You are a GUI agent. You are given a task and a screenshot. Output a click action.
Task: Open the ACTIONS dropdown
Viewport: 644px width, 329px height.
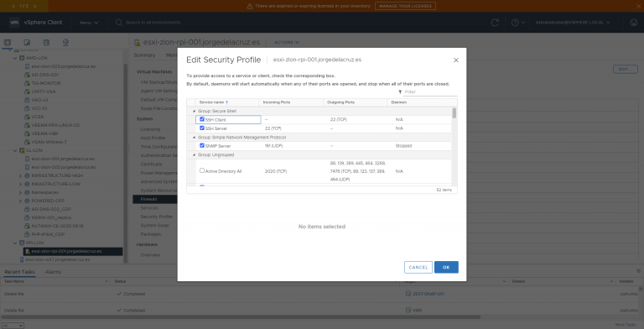(287, 42)
